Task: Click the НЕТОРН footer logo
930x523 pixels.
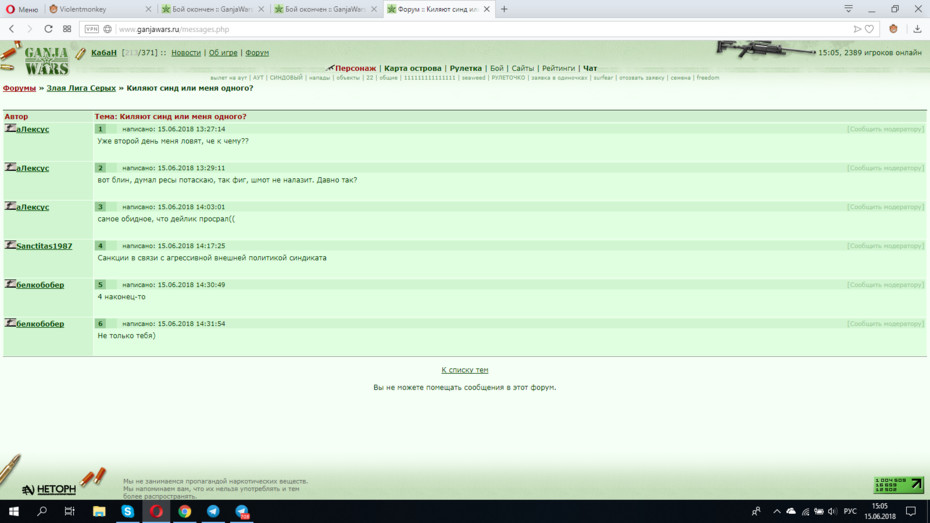Action: pos(49,489)
